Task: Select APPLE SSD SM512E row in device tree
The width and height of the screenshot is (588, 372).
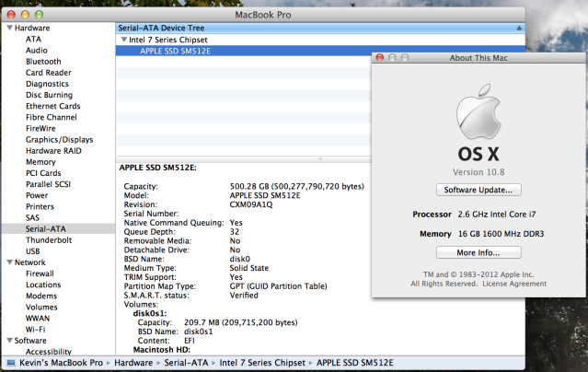Action: 243,51
